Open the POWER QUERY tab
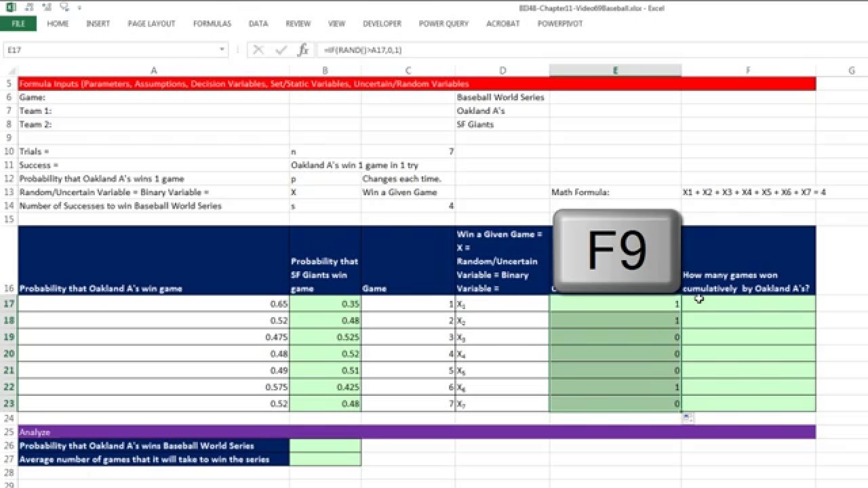 click(x=443, y=24)
